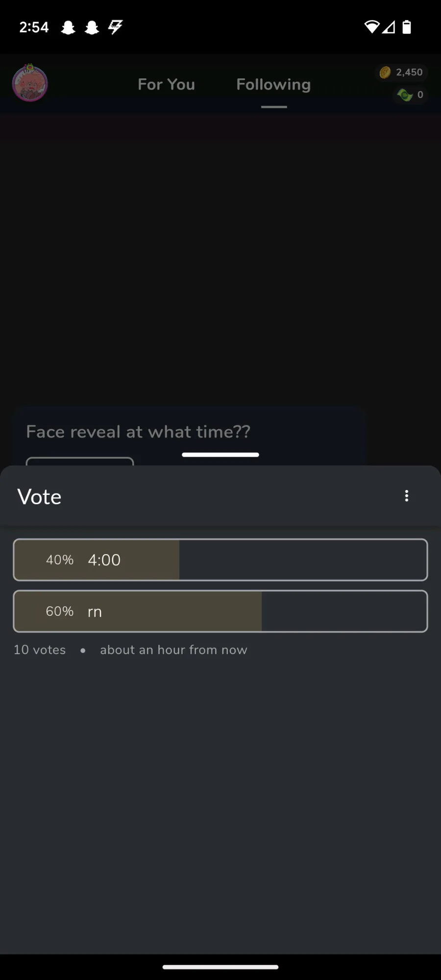The image size is (441, 980).
Task: Tap the lightning bolt notification icon
Action: pyautogui.click(x=115, y=27)
